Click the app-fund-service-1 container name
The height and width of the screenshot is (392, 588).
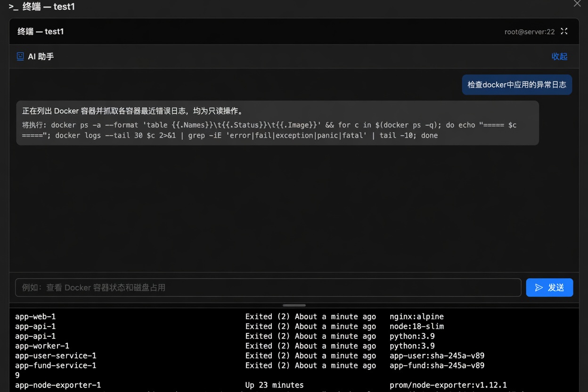56,366
